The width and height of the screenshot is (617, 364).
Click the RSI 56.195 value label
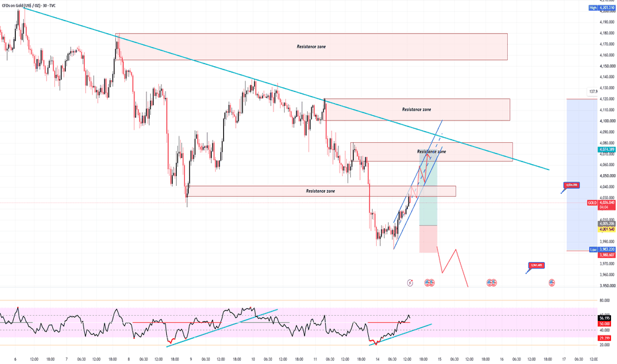tap(604, 318)
